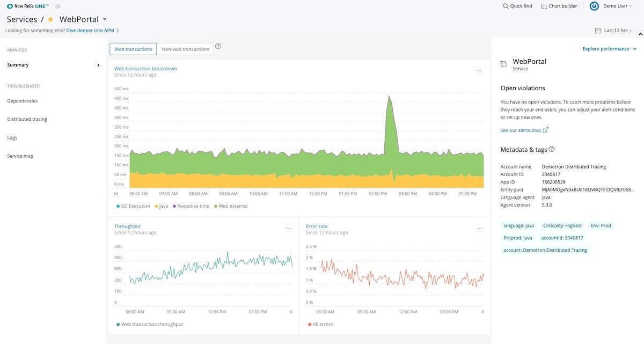
Task: Switch to the Non-web transactions tab
Action: [x=185, y=49]
